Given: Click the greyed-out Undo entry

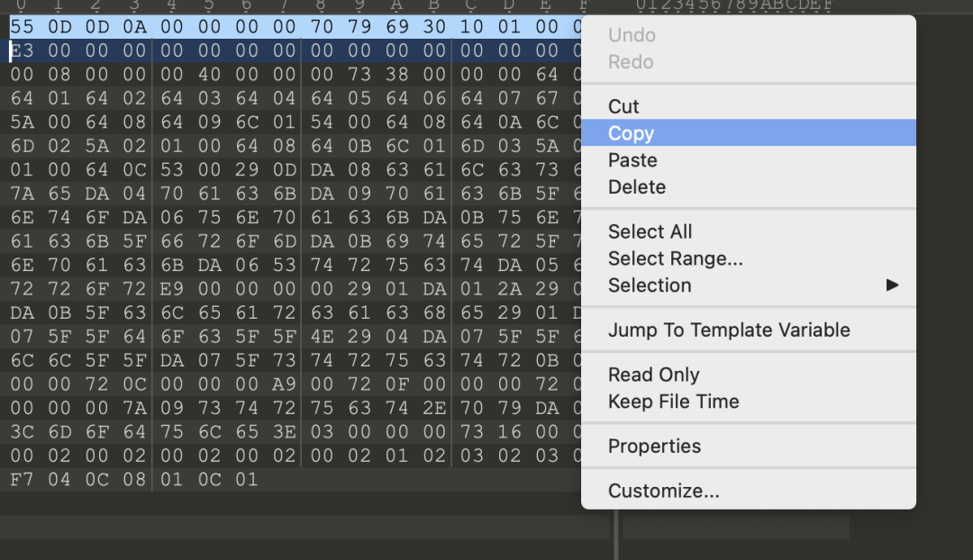Looking at the screenshot, I should coord(632,35).
